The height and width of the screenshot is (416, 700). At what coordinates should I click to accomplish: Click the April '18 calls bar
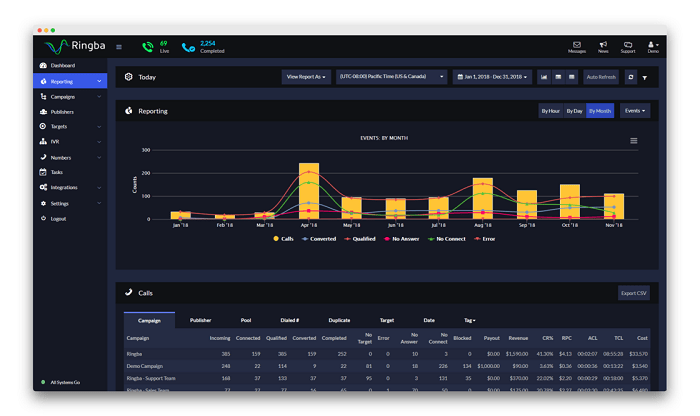click(x=309, y=191)
